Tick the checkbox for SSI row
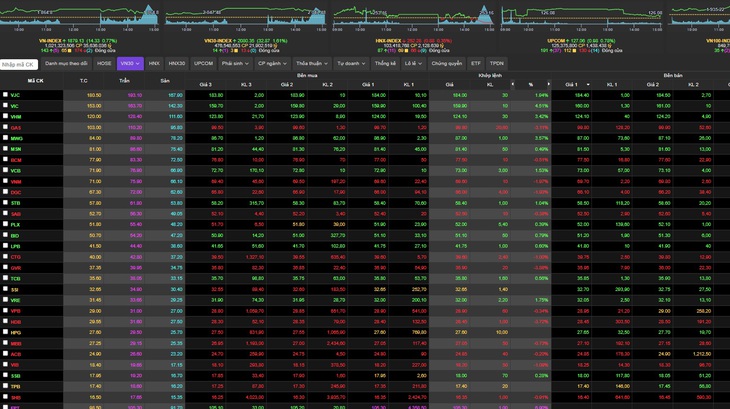Viewport: 730px width, 409px height. (x=6, y=288)
